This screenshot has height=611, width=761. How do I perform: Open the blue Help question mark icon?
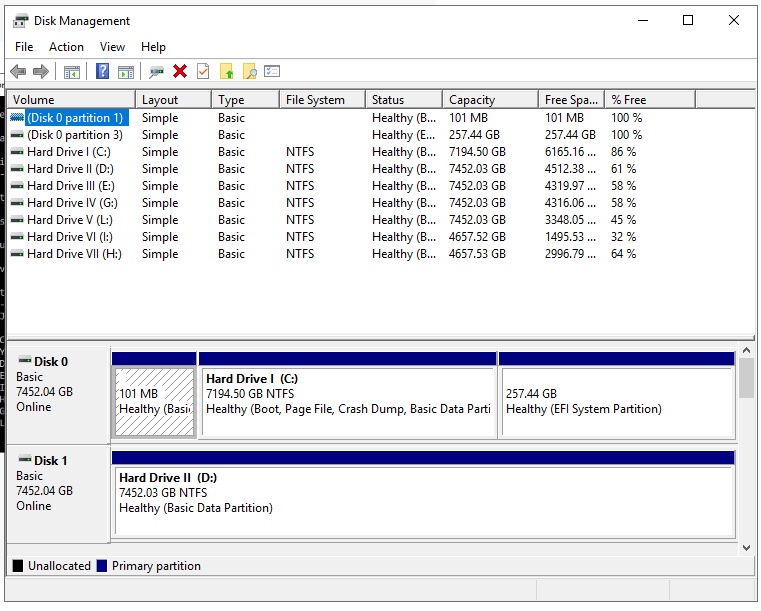click(x=102, y=71)
